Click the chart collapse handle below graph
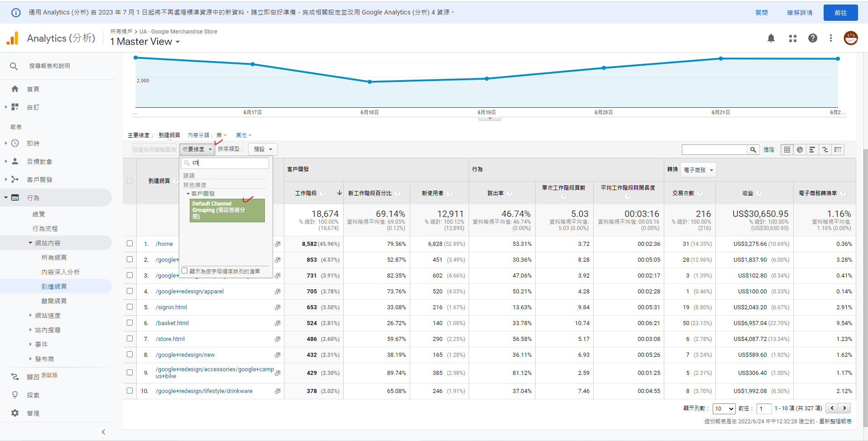Image resolution: width=868 pixels, height=441 pixels. click(x=490, y=119)
